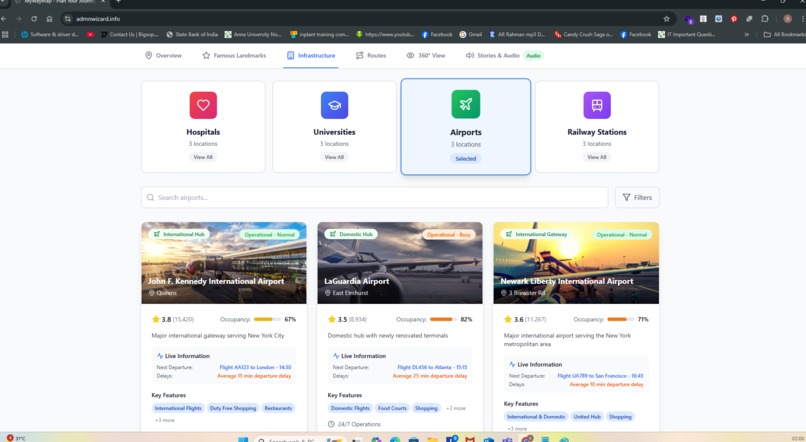
Task: Click the Audio badge next to Stories
Action: point(534,56)
